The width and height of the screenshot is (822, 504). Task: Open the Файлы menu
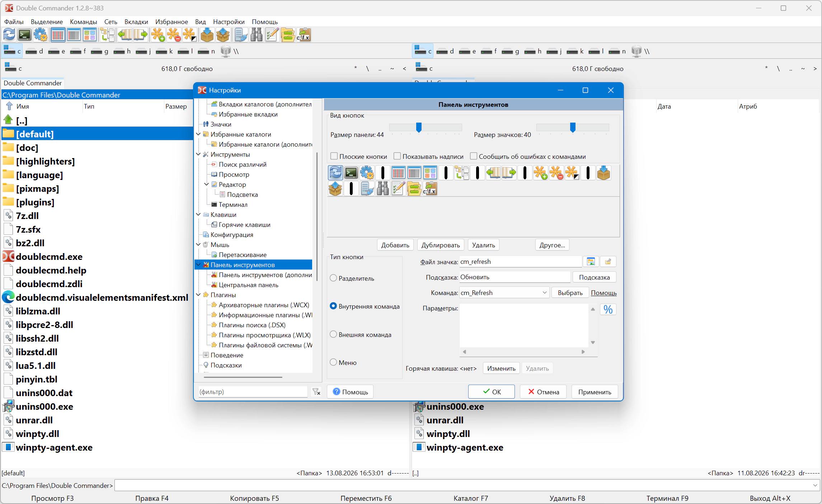click(14, 22)
